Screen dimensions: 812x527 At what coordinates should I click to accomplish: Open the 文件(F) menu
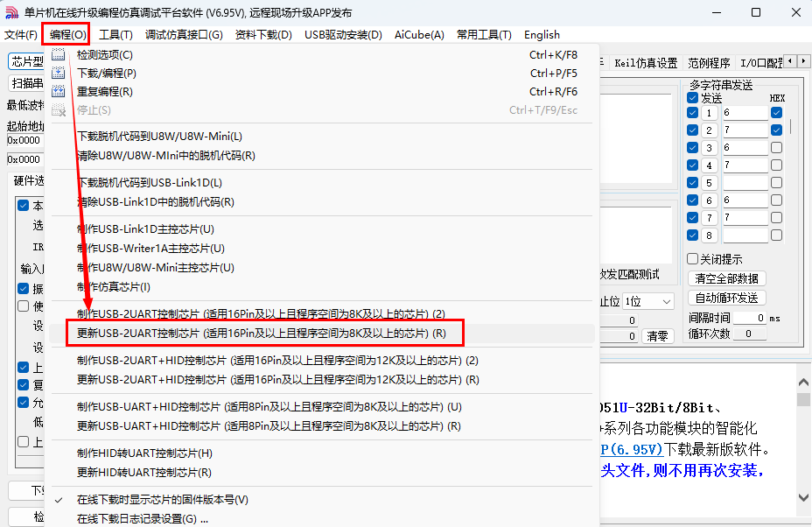pos(21,35)
